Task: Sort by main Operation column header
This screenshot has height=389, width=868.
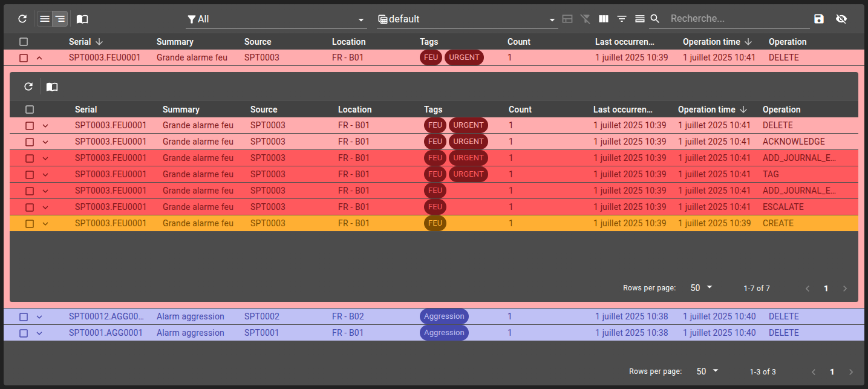Action: (x=788, y=42)
